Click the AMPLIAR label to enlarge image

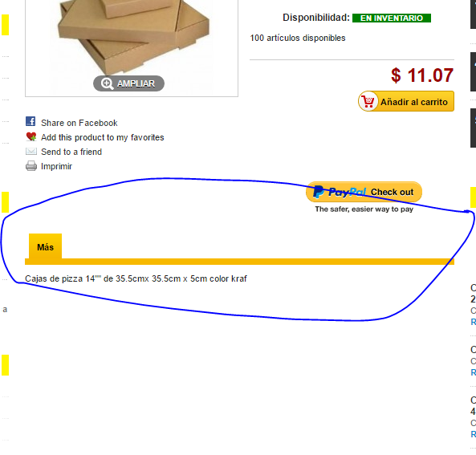pos(136,83)
